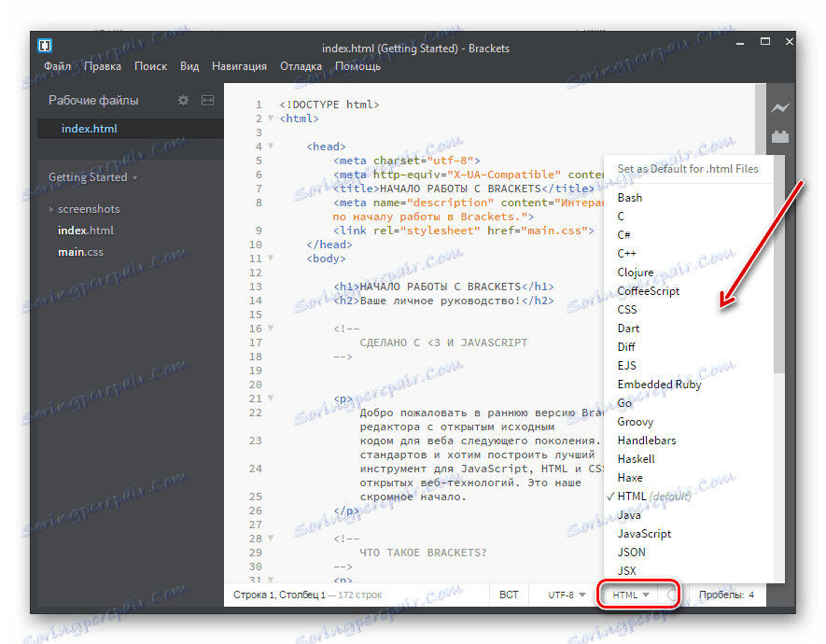The image size is (826, 644).
Task: Open the Extension Manager brick icon
Action: (780, 137)
